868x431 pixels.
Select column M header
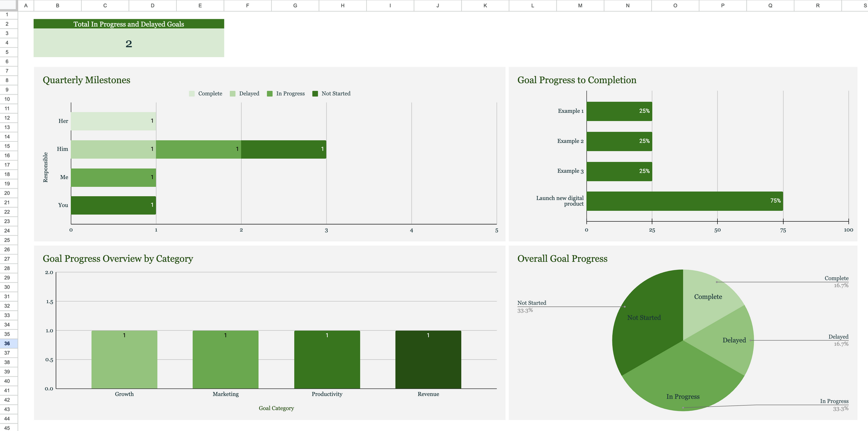(580, 5)
